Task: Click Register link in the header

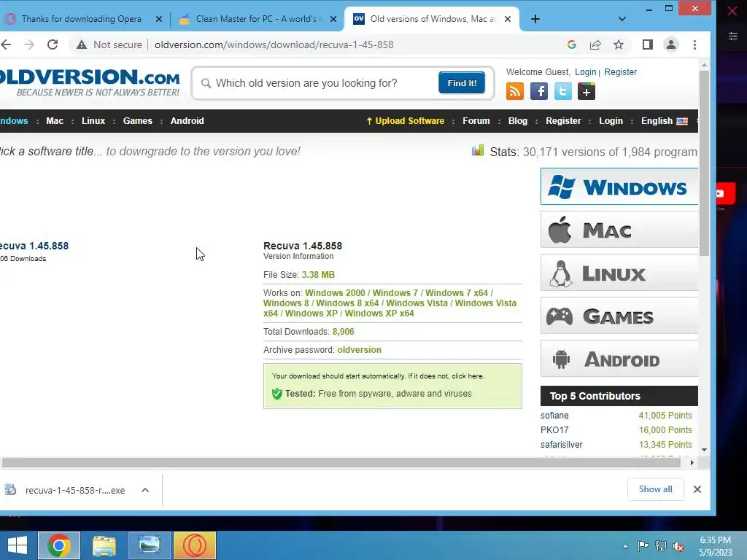Action: [x=620, y=72]
